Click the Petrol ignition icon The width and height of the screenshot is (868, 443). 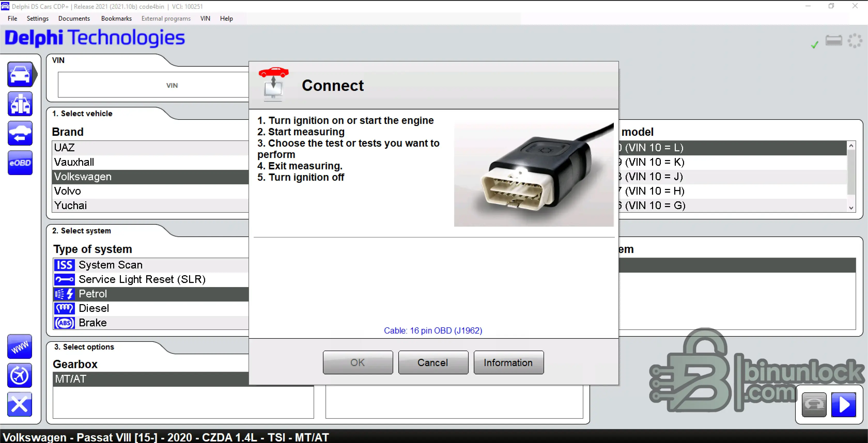point(64,294)
